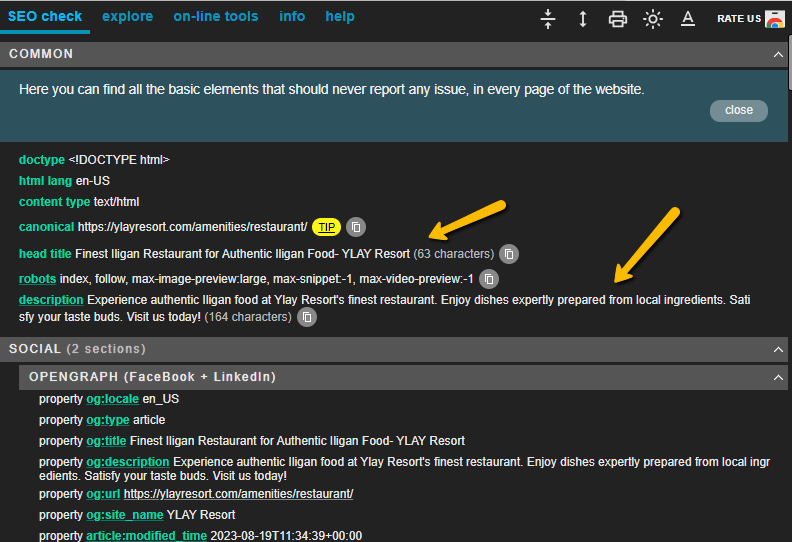This screenshot has width=792, height=542.
Task: Open the robots link
Action: point(37,279)
